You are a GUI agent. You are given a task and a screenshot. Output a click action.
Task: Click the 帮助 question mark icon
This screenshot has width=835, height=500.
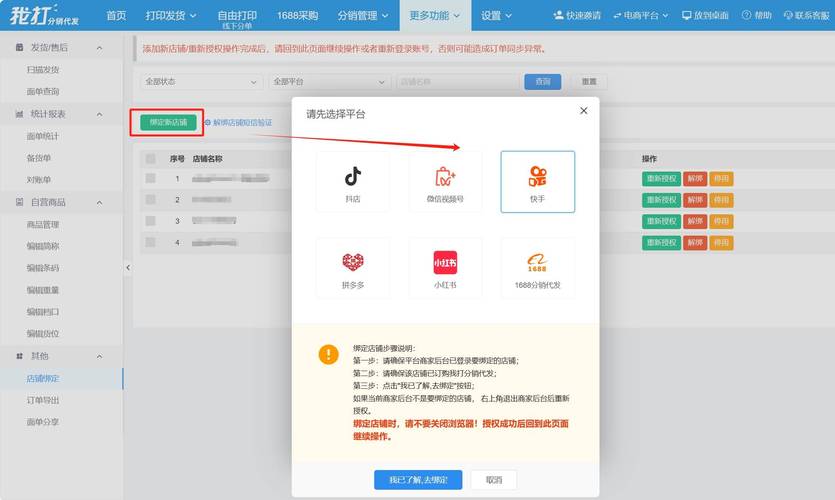pos(746,15)
